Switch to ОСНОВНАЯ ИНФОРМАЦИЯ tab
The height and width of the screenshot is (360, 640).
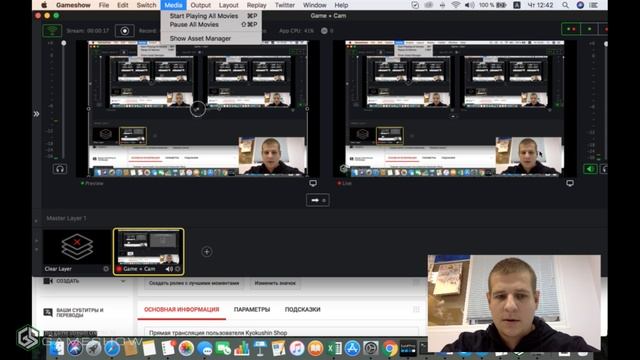click(x=182, y=310)
